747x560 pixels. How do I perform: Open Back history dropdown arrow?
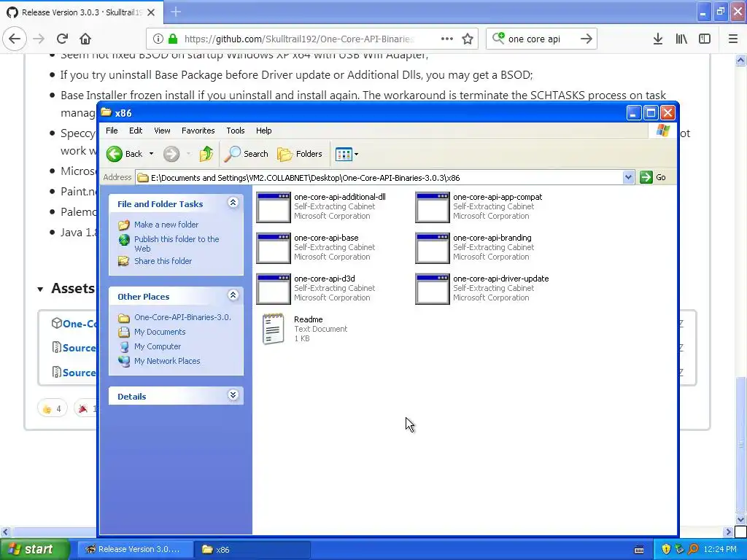click(152, 154)
